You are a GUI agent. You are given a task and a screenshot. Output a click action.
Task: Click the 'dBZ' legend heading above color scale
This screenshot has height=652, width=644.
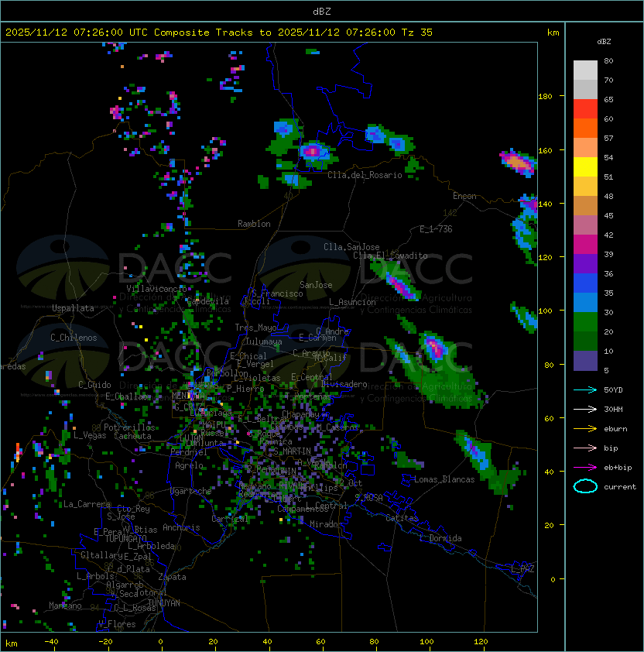[604, 42]
